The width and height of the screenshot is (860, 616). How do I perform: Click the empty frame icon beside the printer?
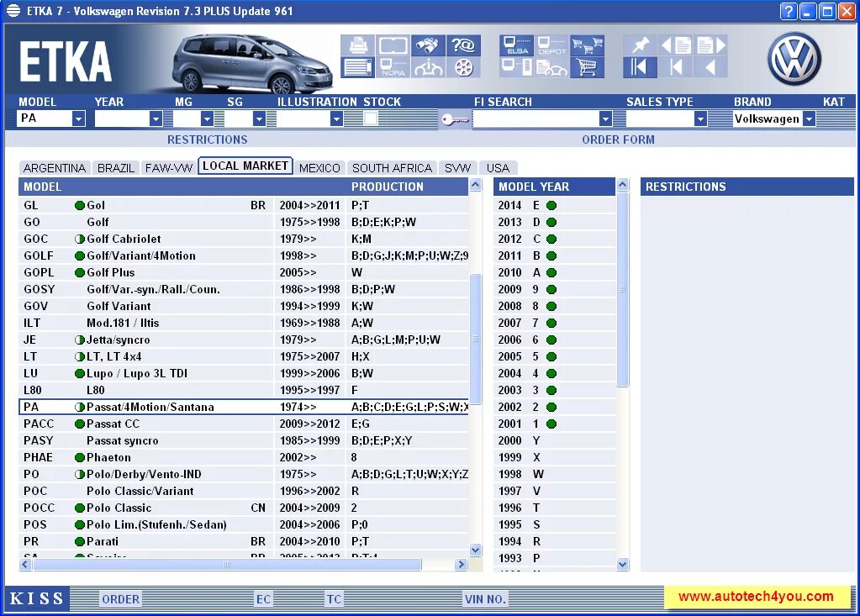coord(393,45)
